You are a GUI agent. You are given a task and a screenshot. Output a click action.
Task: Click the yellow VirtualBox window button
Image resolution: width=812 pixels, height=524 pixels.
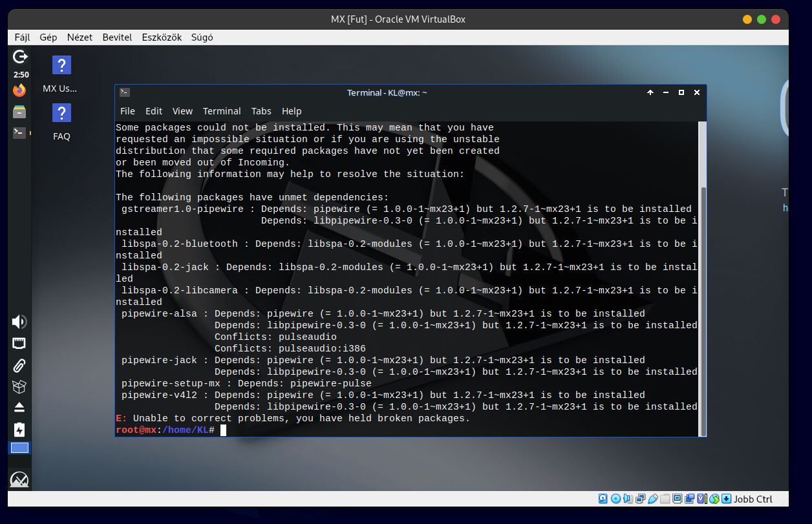pyautogui.click(x=747, y=19)
